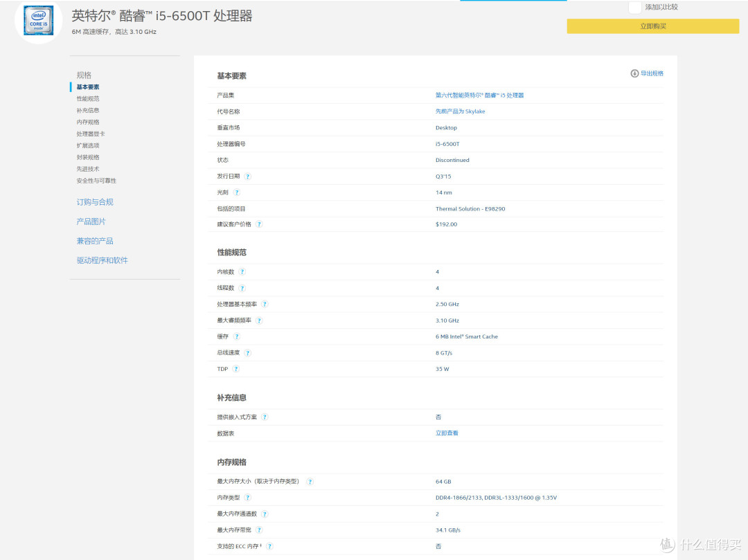This screenshot has height=560, width=748.
Task: Open help icon next to 建议客户价格
Action: (259, 224)
